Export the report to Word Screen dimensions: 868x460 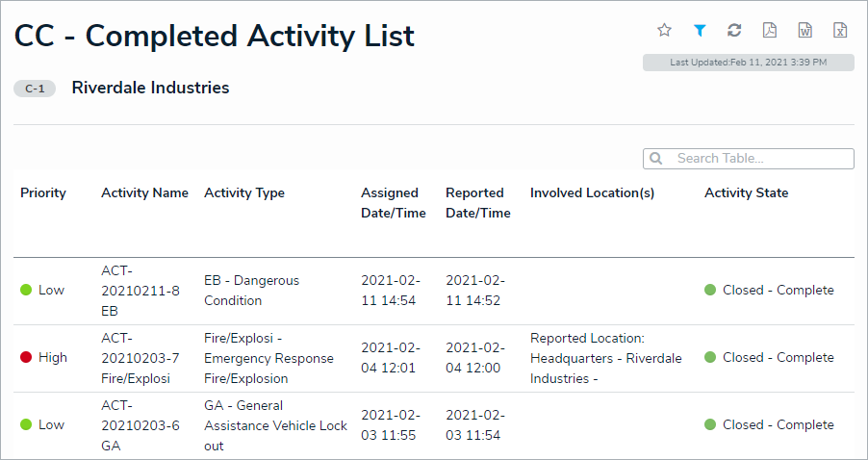coord(805,30)
